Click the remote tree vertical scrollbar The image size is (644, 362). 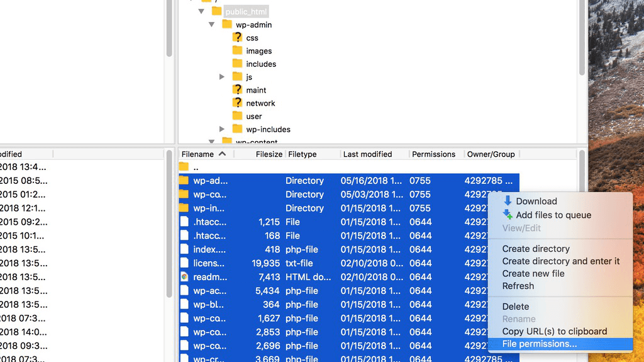click(x=582, y=38)
